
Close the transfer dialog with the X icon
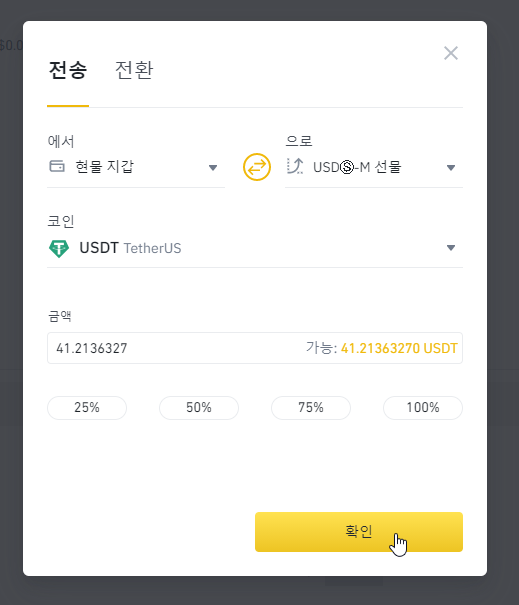click(x=451, y=53)
